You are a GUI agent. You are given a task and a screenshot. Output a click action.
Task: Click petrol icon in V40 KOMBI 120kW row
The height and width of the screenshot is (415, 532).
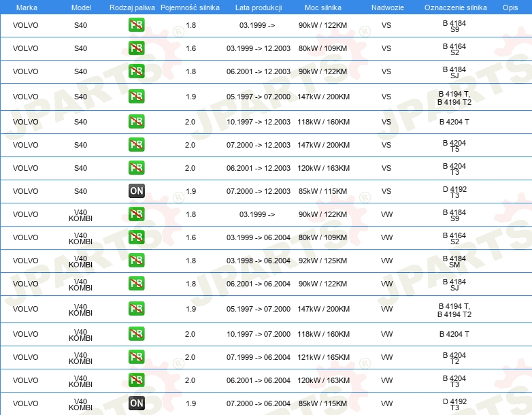(136, 380)
